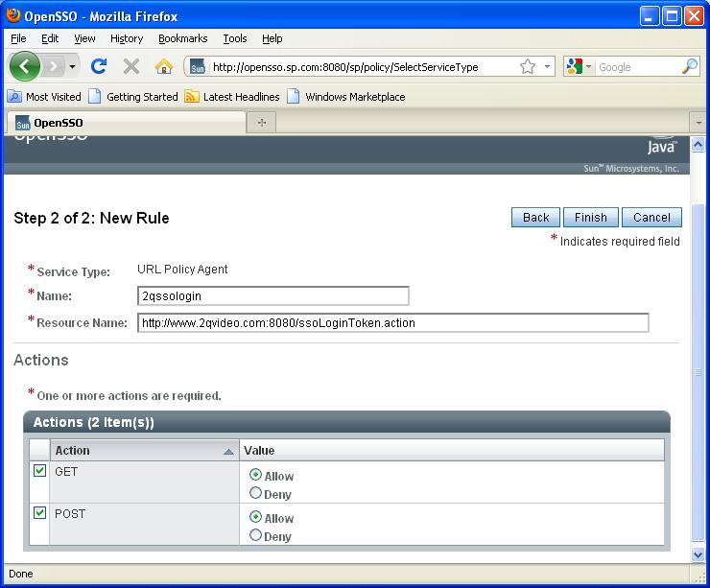
Task: Click the Cancel button
Action: (651, 218)
